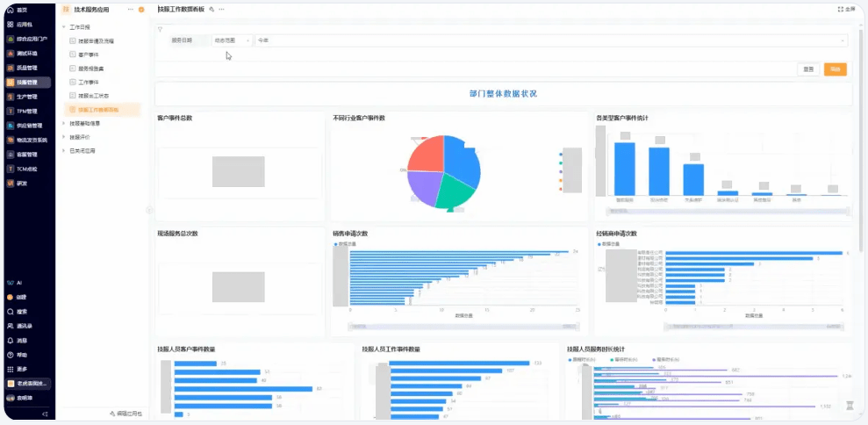Click the filter funnel icon
Screen dimensions: 868x425
[160, 28]
